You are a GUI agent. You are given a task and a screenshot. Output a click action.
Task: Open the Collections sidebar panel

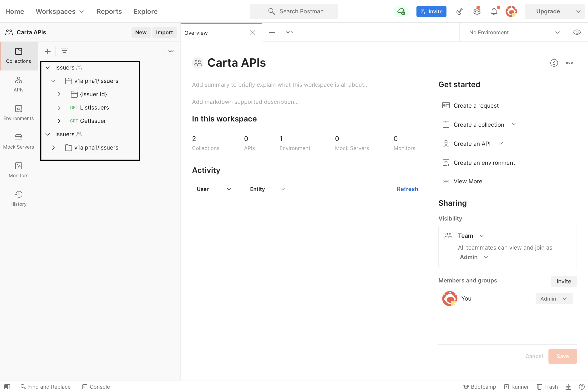click(19, 56)
